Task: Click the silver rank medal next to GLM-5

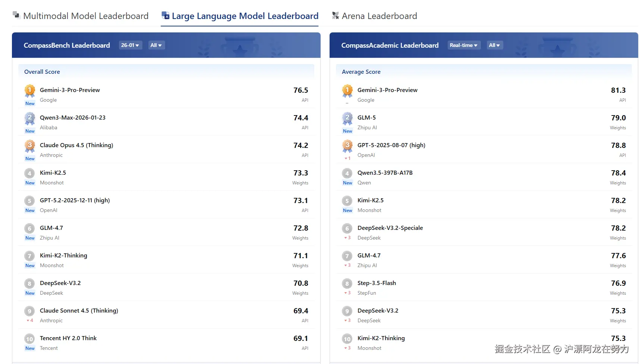Action: pyautogui.click(x=347, y=118)
